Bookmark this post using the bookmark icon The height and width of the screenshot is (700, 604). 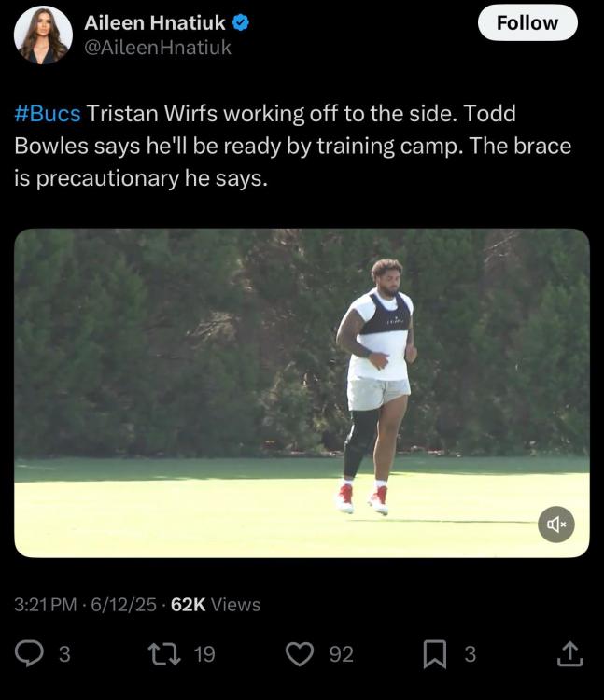click(435, 654)
